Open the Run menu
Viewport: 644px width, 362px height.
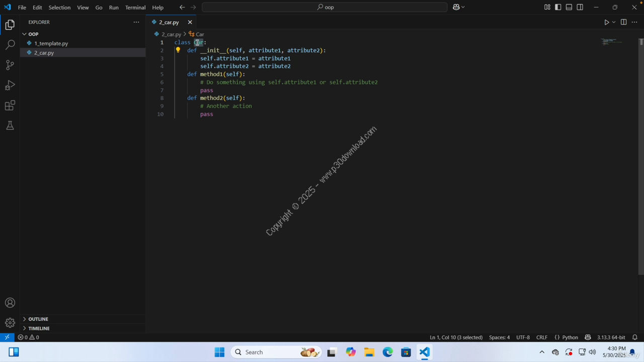pyautogui.click(x=114, y=7)
